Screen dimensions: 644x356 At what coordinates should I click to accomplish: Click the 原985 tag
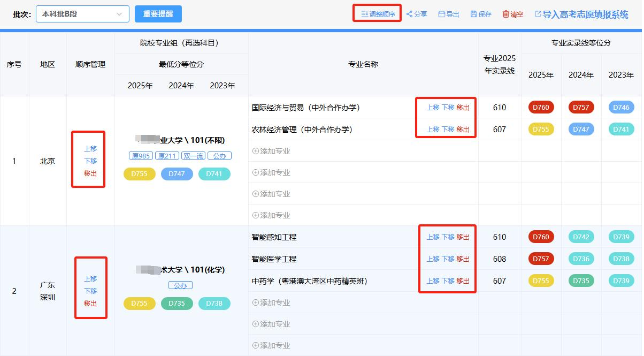point(141,156)
